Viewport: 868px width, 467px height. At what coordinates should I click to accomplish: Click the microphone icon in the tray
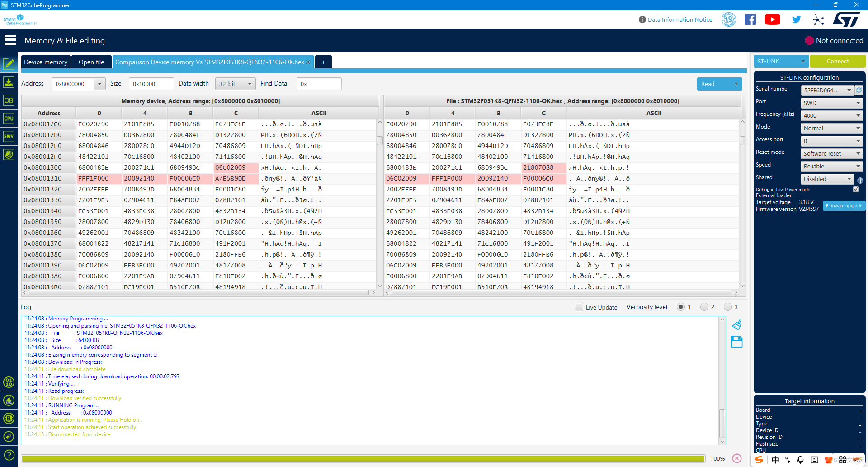[x=800, y=460]
